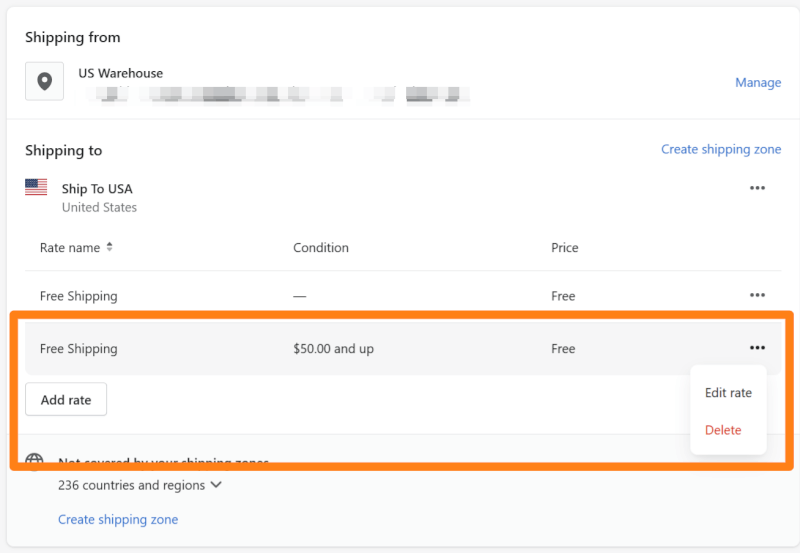Click Create shipping zone beside Shipping to
This screenshot has width=800, height=553.
pos(721,149)
